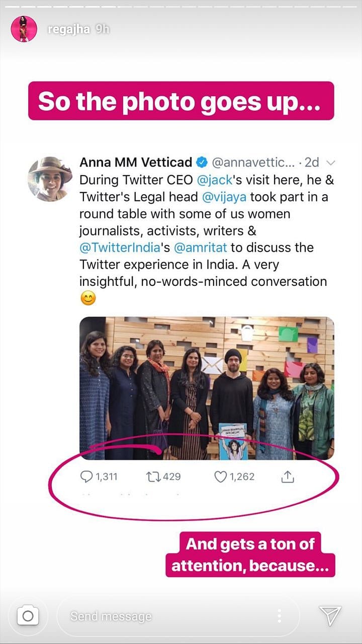362x644 pixels.
Task: Open regajha's story profile picture
Action: tap(24, 29)
